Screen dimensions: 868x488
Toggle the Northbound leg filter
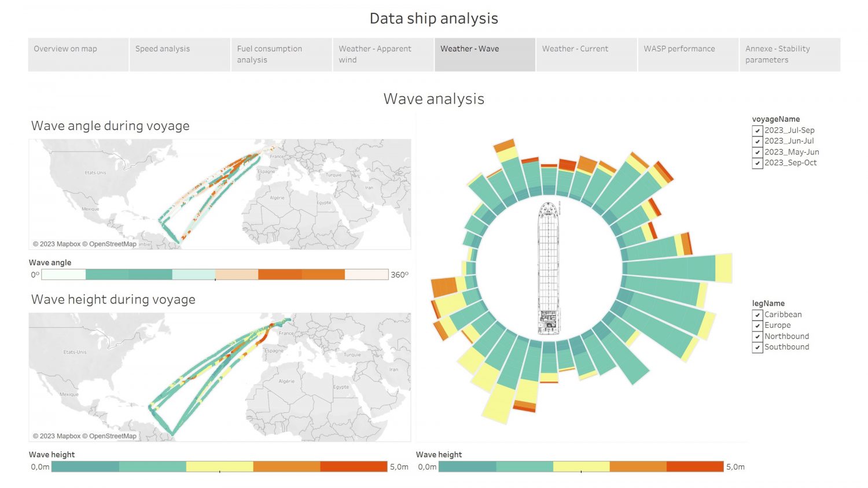[x=757, y=337]
